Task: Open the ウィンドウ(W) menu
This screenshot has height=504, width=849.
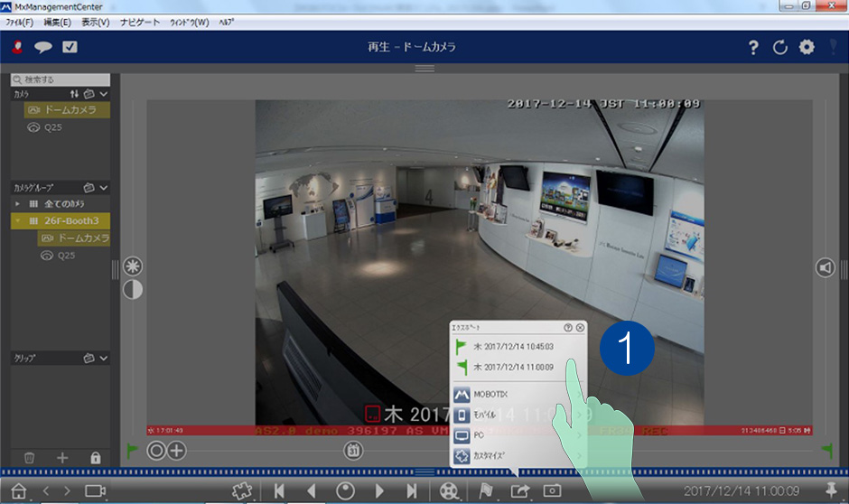Action: (x=189, y=23)
